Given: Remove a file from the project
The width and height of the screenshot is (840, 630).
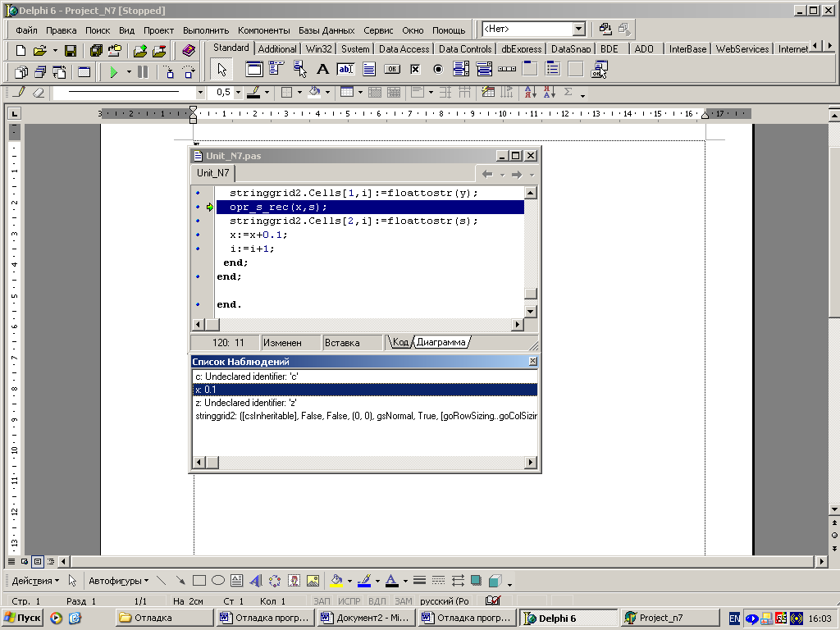Looking at the screenshot, I should [x=160, y=51].
